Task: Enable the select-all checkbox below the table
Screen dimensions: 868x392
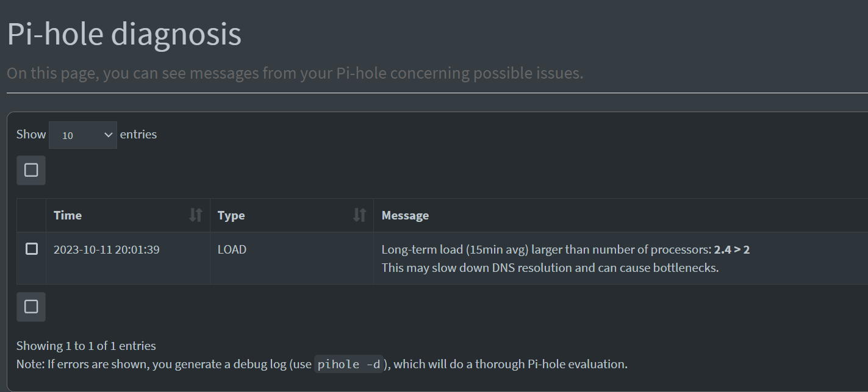Action: [30, 307]
